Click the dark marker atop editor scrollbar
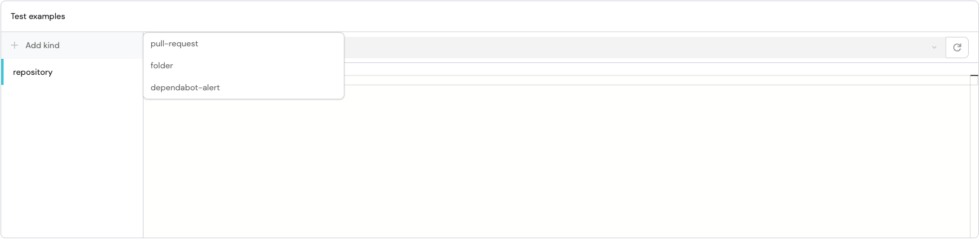 tap(973, 75)
